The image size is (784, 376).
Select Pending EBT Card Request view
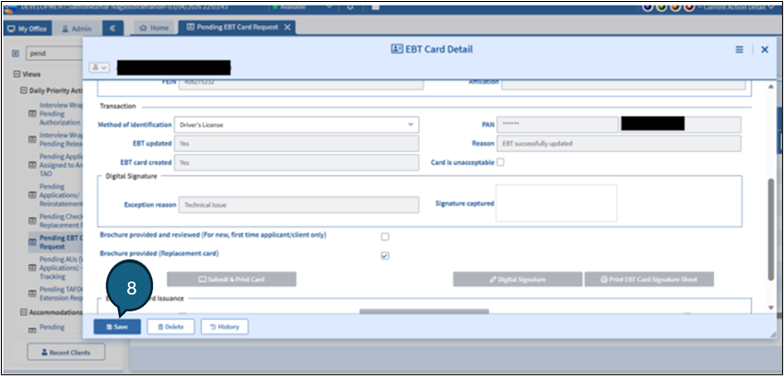click(x=60, y=242)
